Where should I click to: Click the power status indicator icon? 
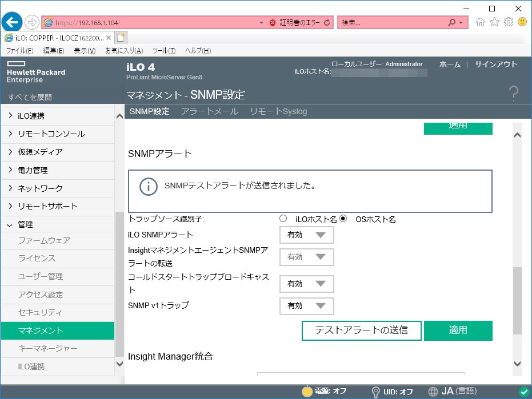click(x=307, y=391)
